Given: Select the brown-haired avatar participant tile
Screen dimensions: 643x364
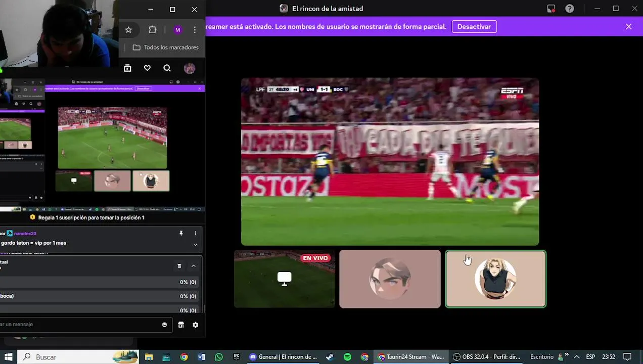Looking at the screenshot, I should pos(390,279).
